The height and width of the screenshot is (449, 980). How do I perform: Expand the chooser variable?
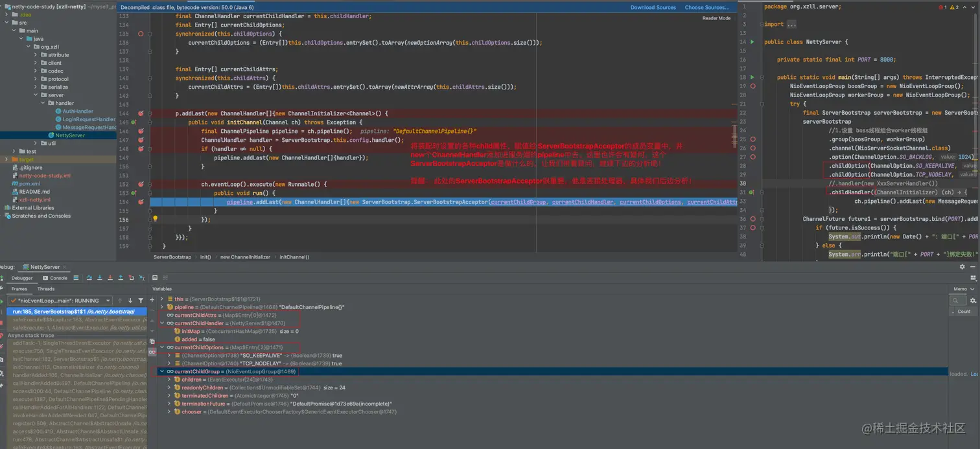[x=170, y=411]
